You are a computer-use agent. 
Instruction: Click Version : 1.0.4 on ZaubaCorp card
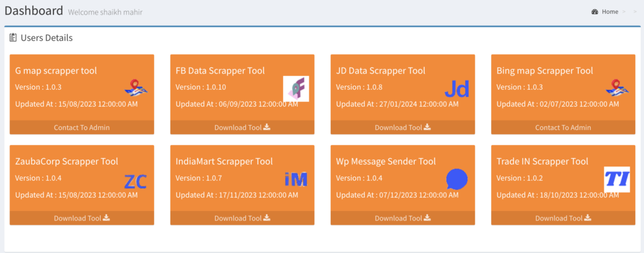[x=38, y=178]
